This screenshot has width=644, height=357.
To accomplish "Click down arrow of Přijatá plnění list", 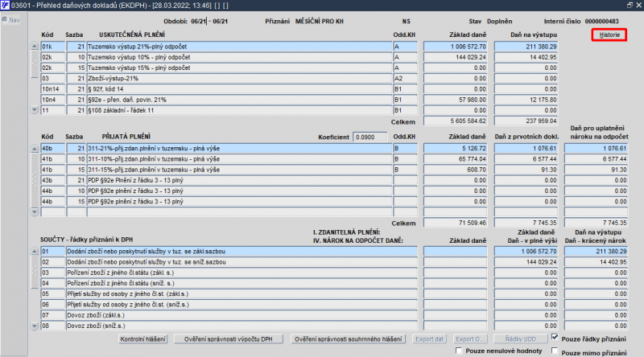I will [x=35, y=211].
